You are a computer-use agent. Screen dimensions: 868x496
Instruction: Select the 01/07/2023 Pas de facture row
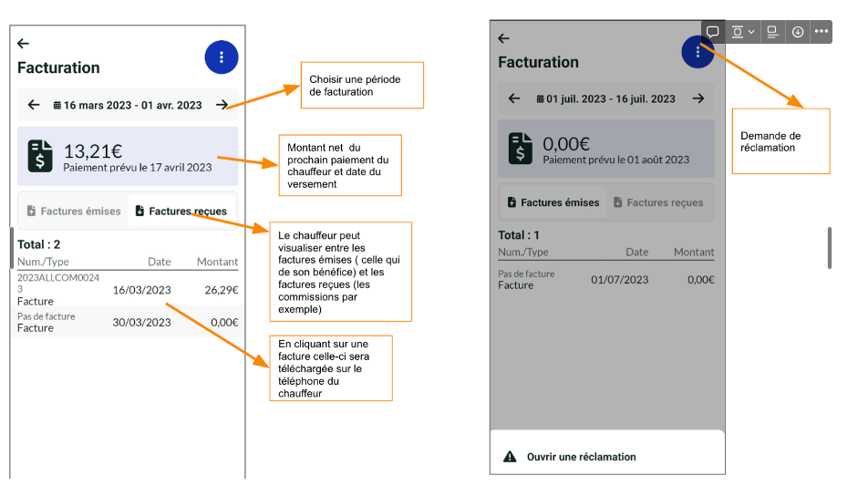[x=606, y=280]
